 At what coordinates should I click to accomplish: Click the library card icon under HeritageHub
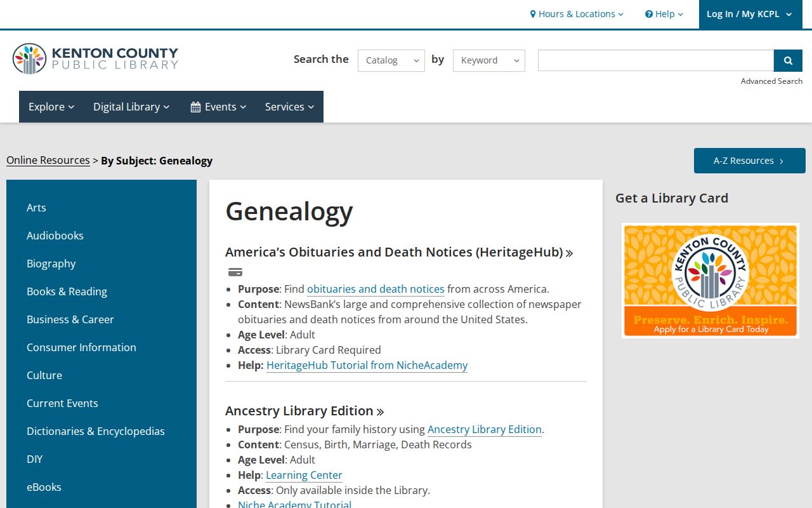pos(235,272)
